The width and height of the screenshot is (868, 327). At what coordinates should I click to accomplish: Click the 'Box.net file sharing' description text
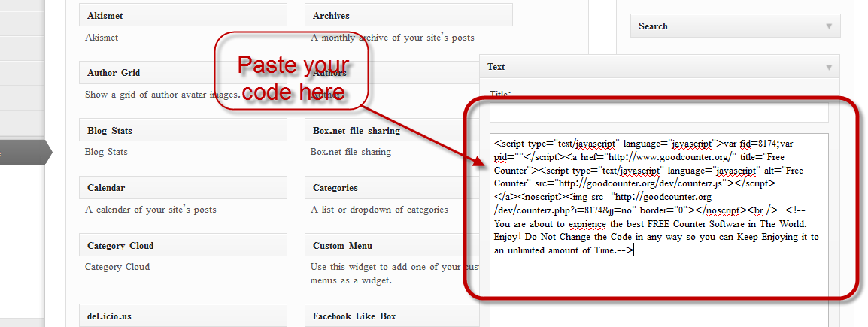[x=351, y=152]
